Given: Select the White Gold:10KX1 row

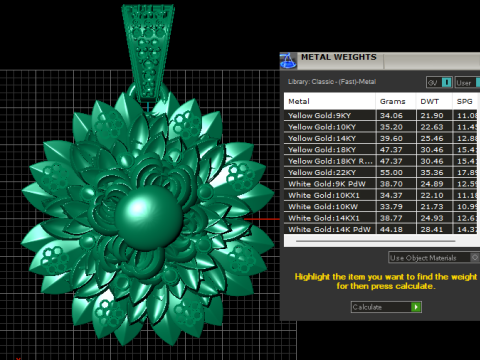Looking at the screenshot, I should pyautogui.click(x=381, y=195).
